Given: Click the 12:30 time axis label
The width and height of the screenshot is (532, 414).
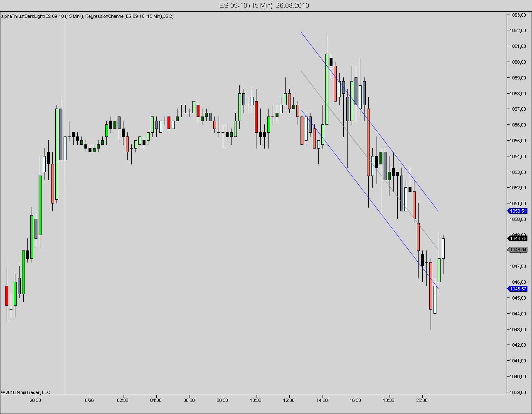Looking at the screenshot, I should [289, 400].
